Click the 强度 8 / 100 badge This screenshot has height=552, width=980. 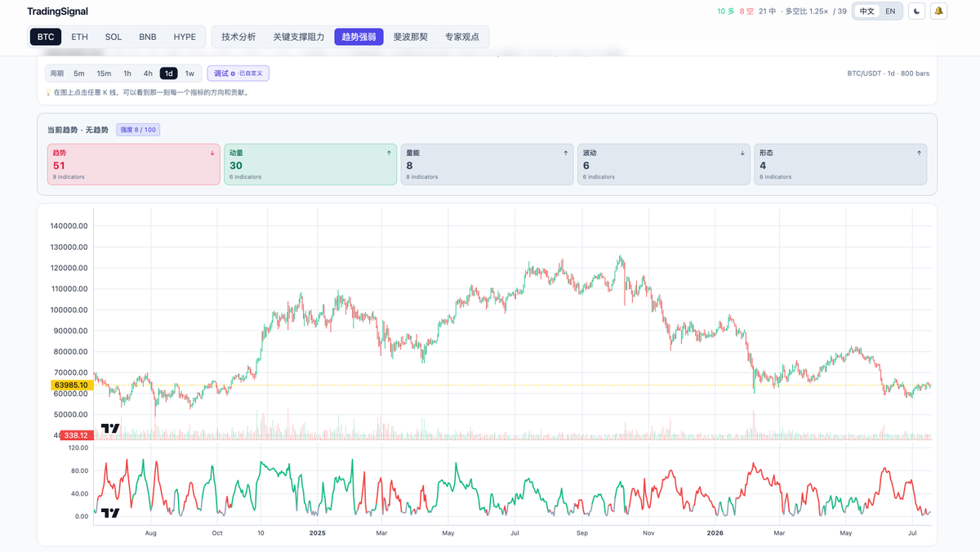(x=138, y=130)
